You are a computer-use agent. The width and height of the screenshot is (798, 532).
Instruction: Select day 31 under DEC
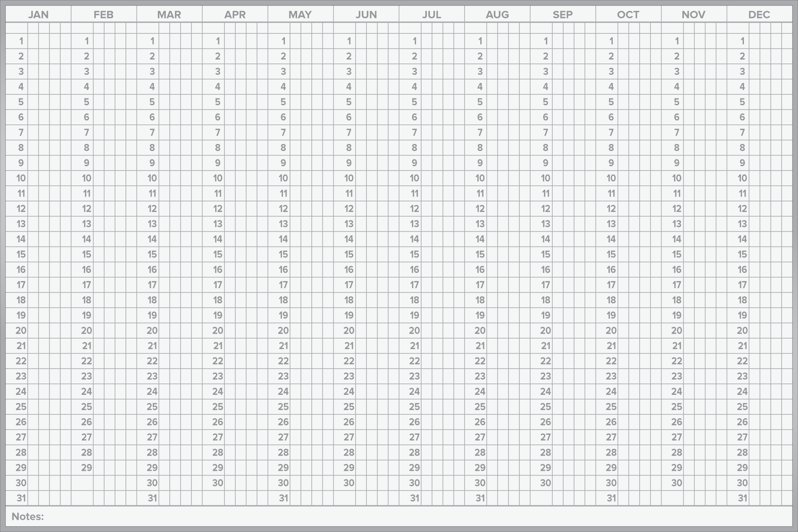coord(742,498)
